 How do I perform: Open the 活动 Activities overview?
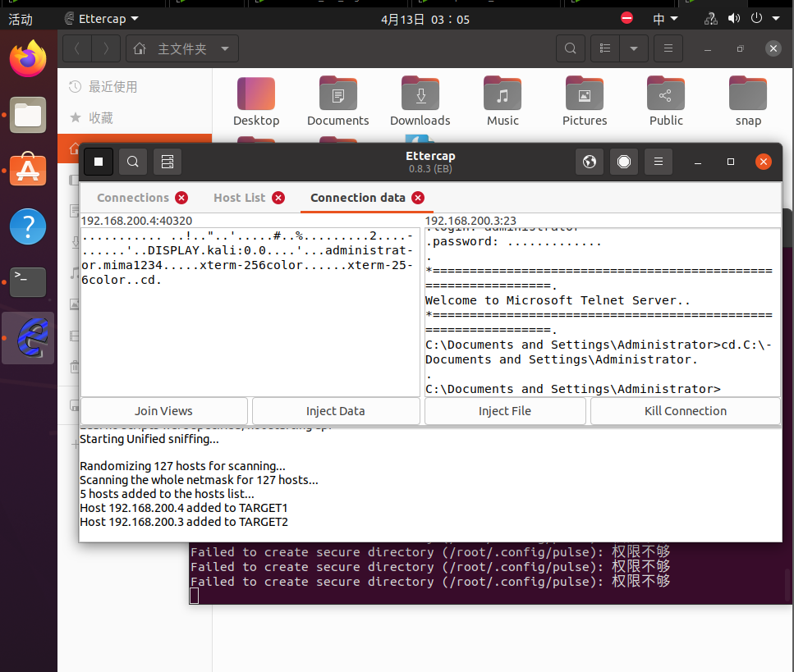click(21, 19)
